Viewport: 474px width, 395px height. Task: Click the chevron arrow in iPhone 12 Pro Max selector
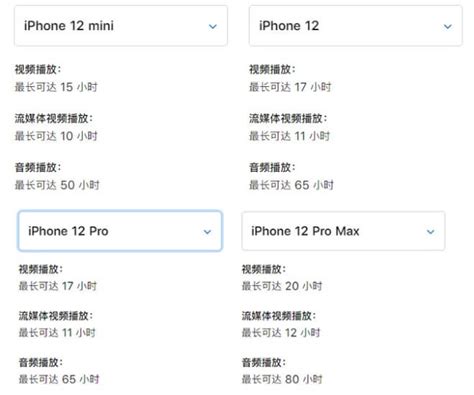coord(430,232)
